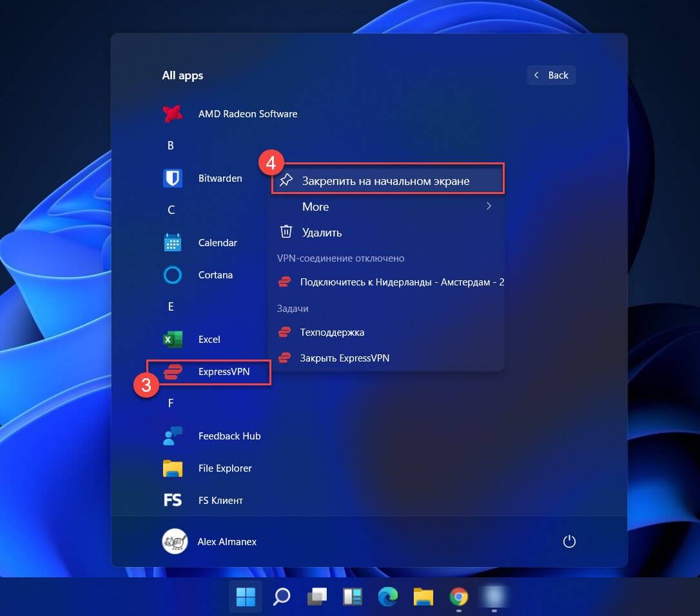Viewport: 700px width, 616px height.
Task: Open File Explorer from the taskbar
Action: click(x=423, y=597)
